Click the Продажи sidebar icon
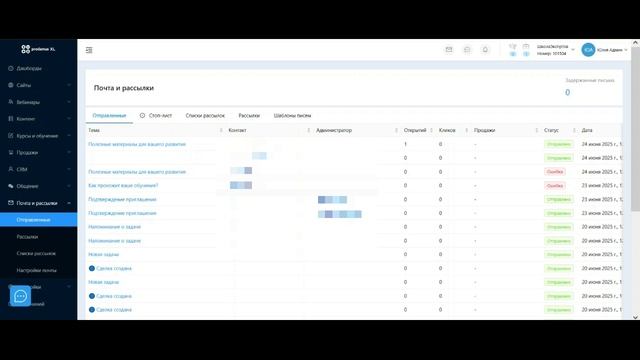This screenshot has height=360, width=640. pos(11,152)
